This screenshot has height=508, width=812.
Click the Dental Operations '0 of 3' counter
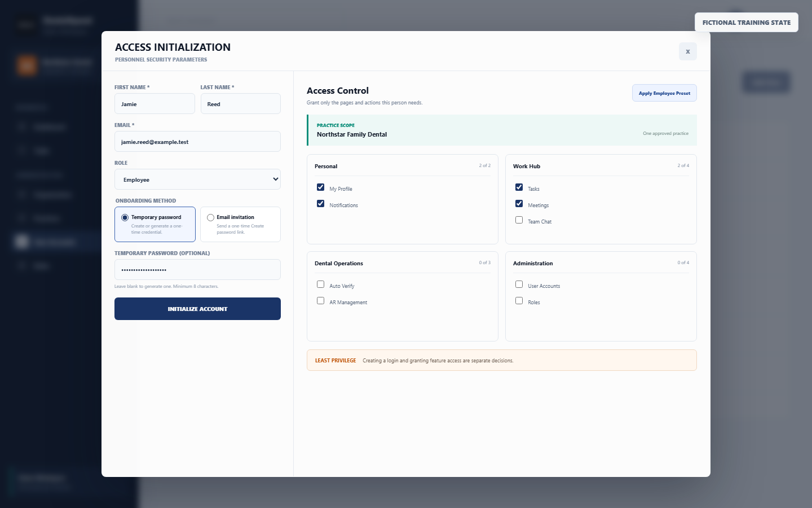point(485,263)
